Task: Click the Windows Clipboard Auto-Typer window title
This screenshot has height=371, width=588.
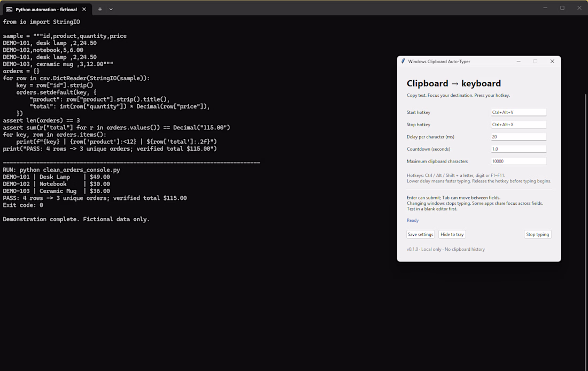Action: point(439,61)
